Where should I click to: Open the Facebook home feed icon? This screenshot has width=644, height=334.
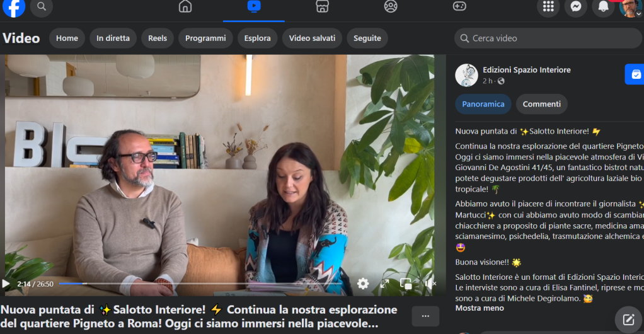[x=185, y=7]
